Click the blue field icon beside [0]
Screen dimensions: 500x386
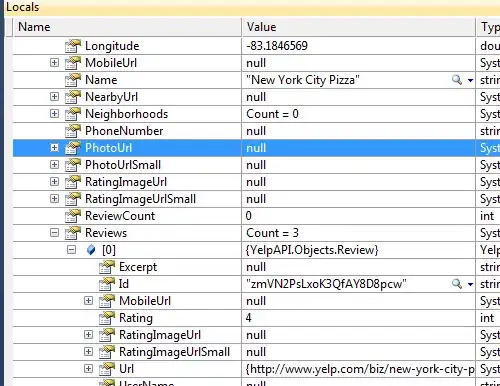pos(91,250)
